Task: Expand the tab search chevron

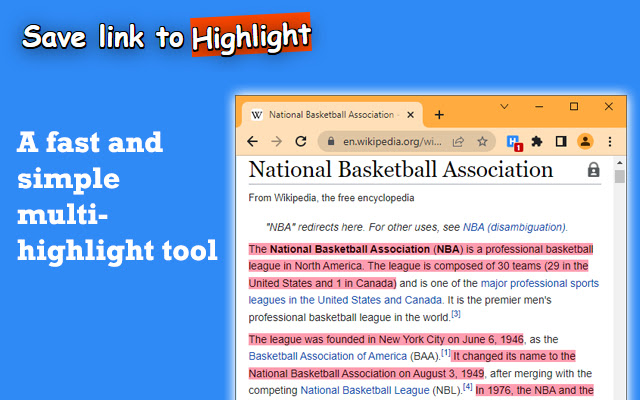Action: [504, 107]
